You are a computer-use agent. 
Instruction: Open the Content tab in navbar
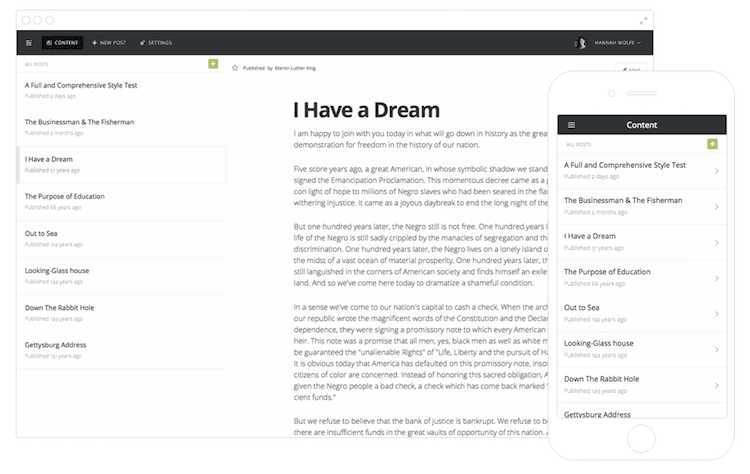pos(62,43)
